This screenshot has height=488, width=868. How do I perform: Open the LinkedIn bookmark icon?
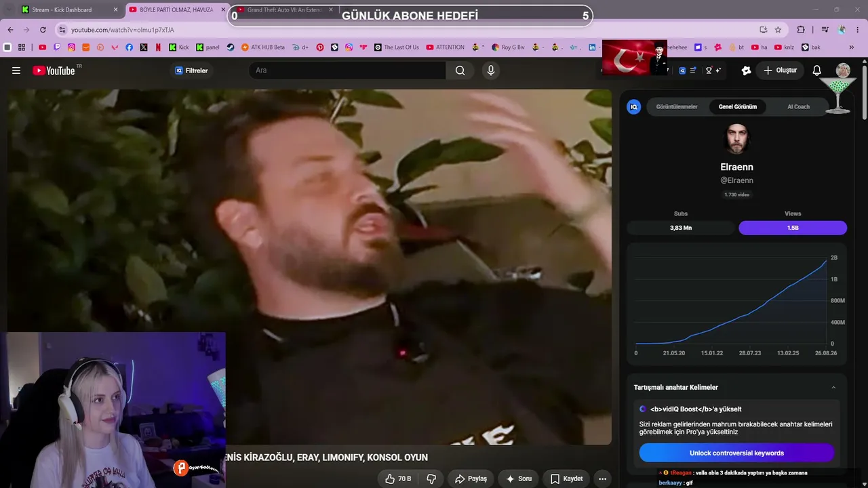(x=592, y=47)
